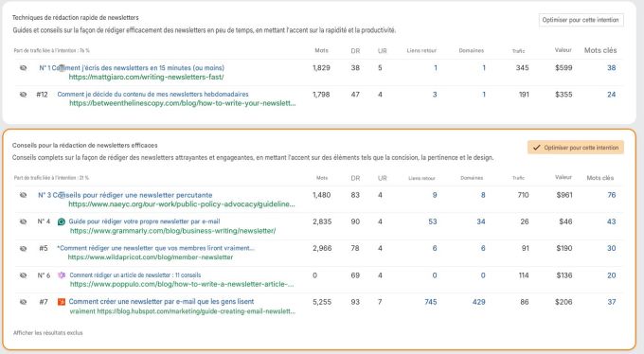Image resolution: width=644 pixels, height=354 pixels.
Task: Click Trafic column header in first table
Action: [518, 51]
